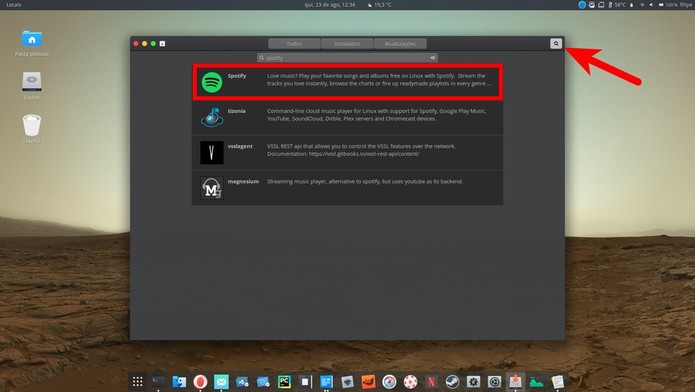This screenshot has width=695, height=392.
Task: Launch Steam from the dock
Action: coord(452,381)
